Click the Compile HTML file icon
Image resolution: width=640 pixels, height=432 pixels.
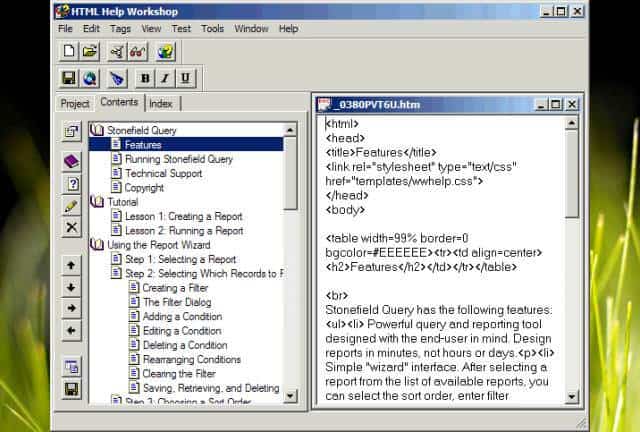point(117,52)
